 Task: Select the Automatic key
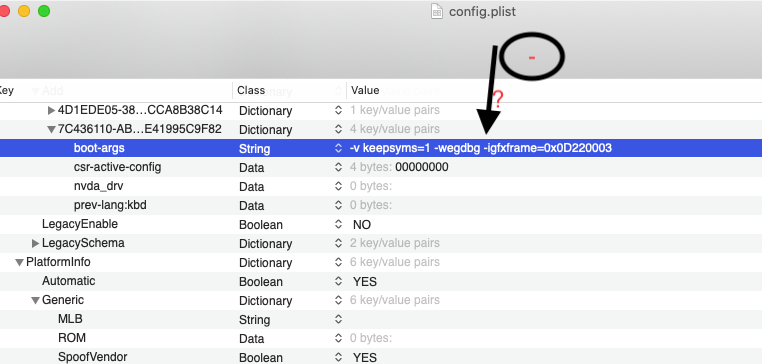point(69,281)
